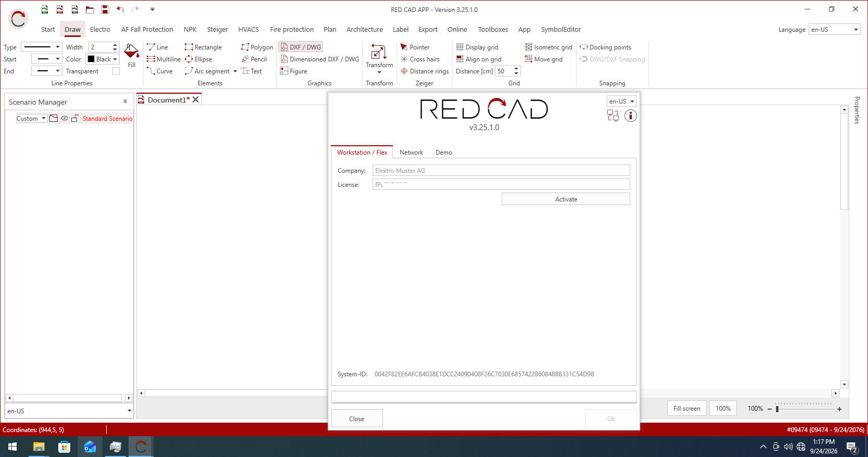Select the Rectangle tool

(x=203, y=47)
